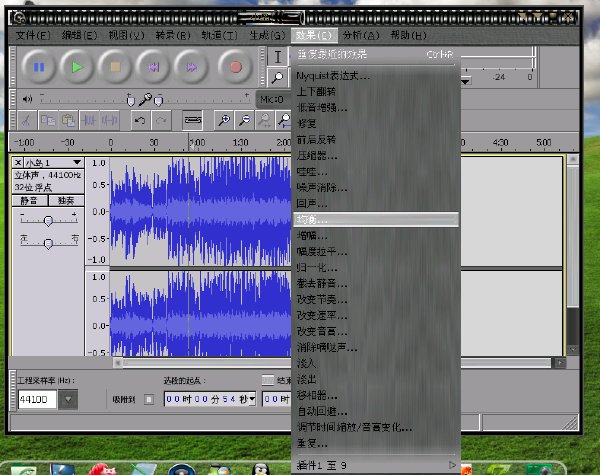Click the Silence audio icon
This screenshot has width=600, height=475.
109,121
